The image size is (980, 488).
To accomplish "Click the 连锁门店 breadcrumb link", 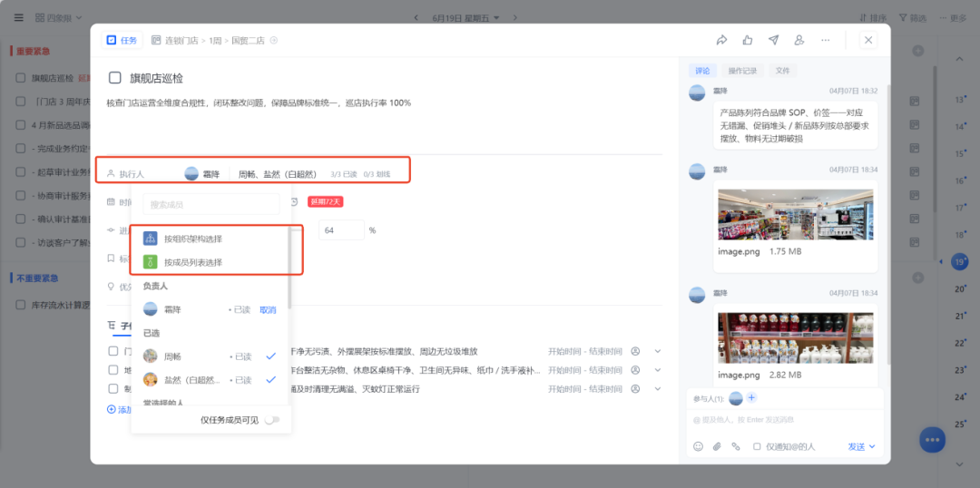I will click(181, 40).
